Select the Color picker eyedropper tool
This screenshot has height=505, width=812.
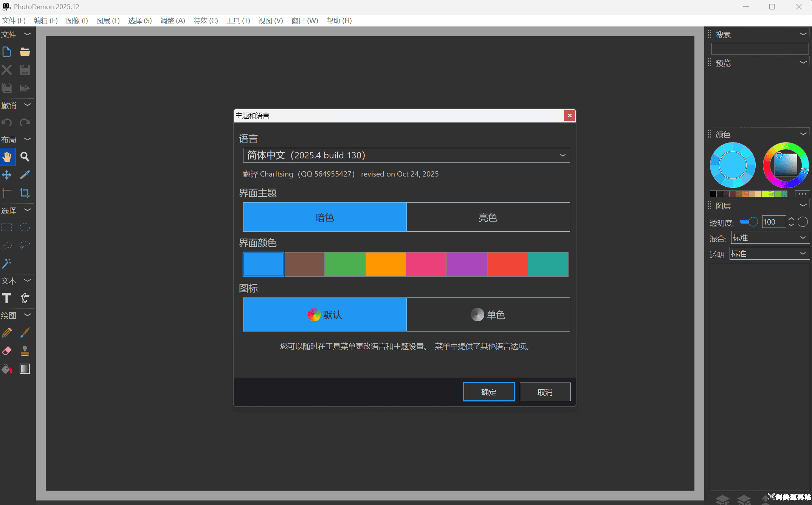pos(25,175)
